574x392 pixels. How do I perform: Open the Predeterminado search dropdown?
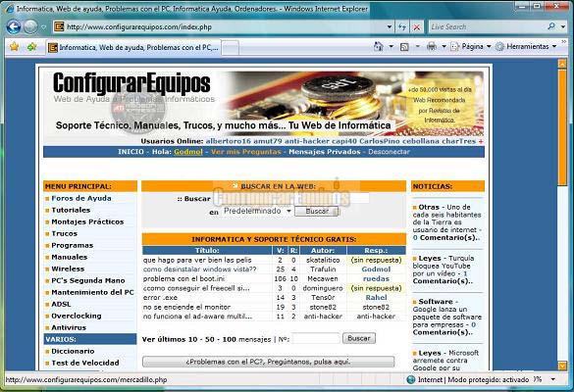[257, 211]
